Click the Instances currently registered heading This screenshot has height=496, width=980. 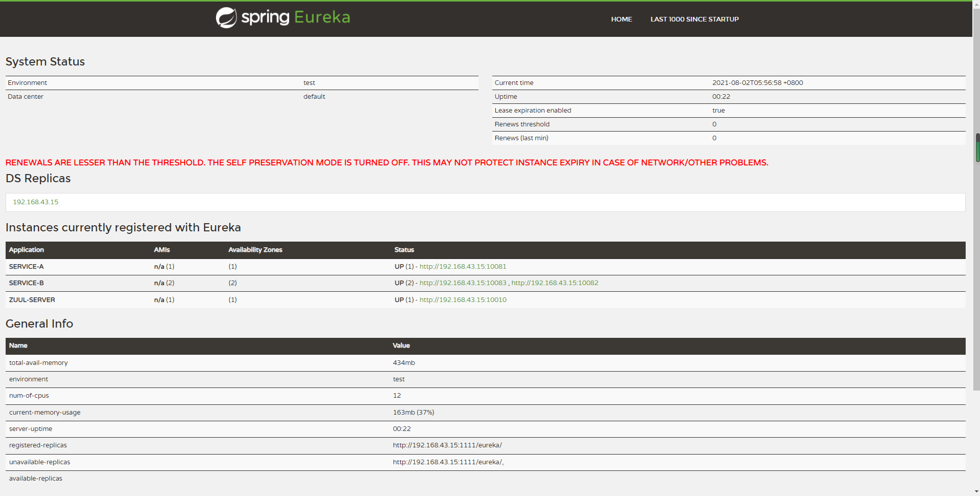[x=123, y=228]
